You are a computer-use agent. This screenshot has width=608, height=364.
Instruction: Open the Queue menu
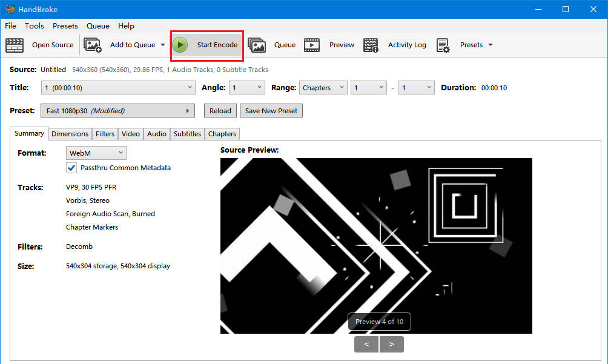[97, 26]
